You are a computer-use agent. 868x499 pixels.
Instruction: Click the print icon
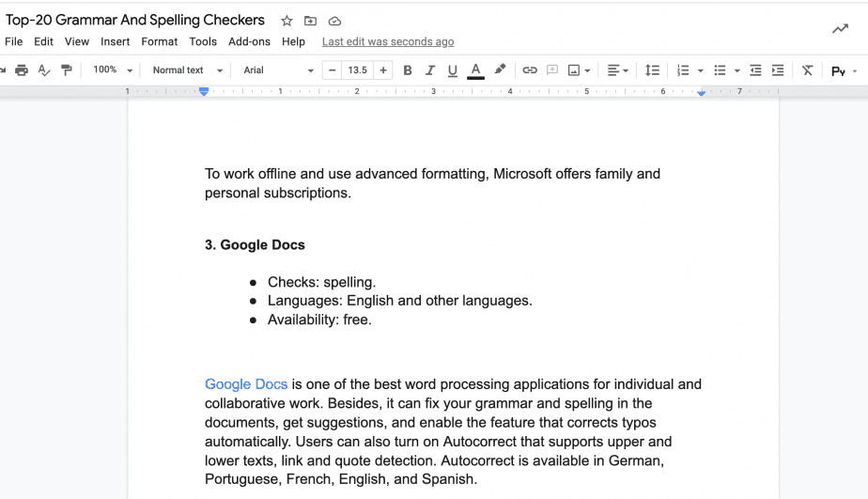(x=22, y=70)
